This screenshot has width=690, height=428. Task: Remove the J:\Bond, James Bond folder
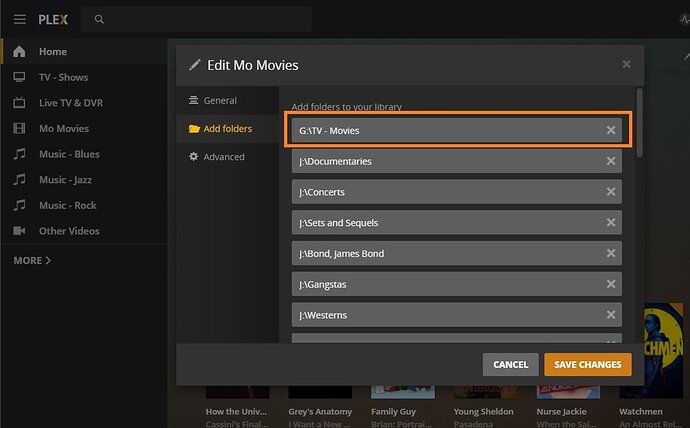(x=610, y=253)
